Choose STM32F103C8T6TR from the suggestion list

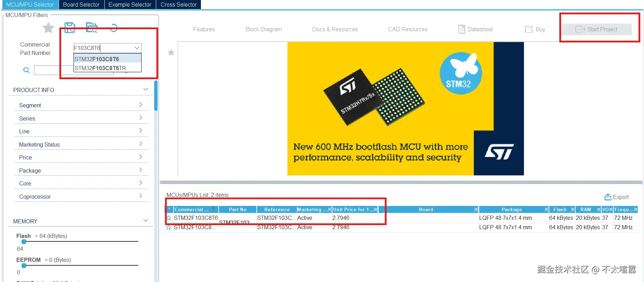click(x=107, y=68)
